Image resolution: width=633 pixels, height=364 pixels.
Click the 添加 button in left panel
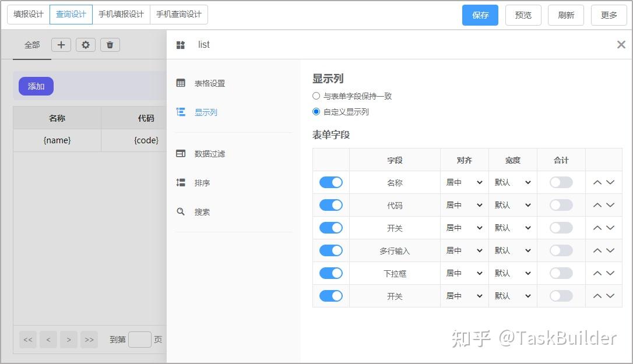(36, 86)
